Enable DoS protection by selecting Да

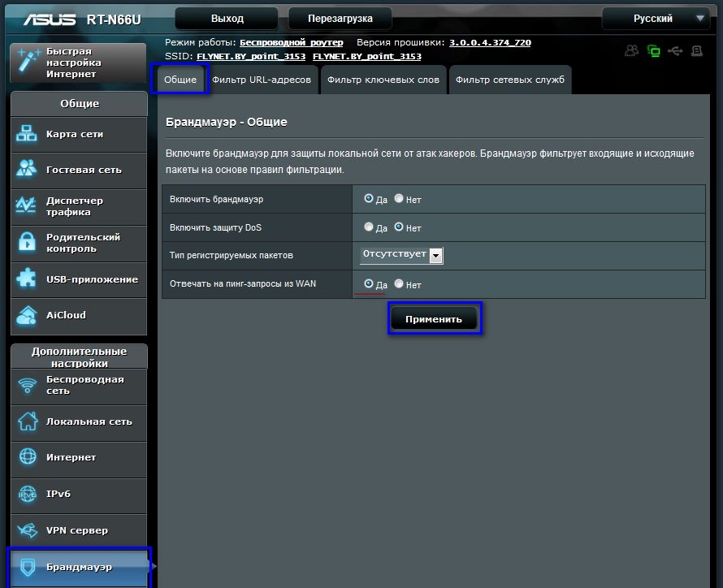(369, 227)
